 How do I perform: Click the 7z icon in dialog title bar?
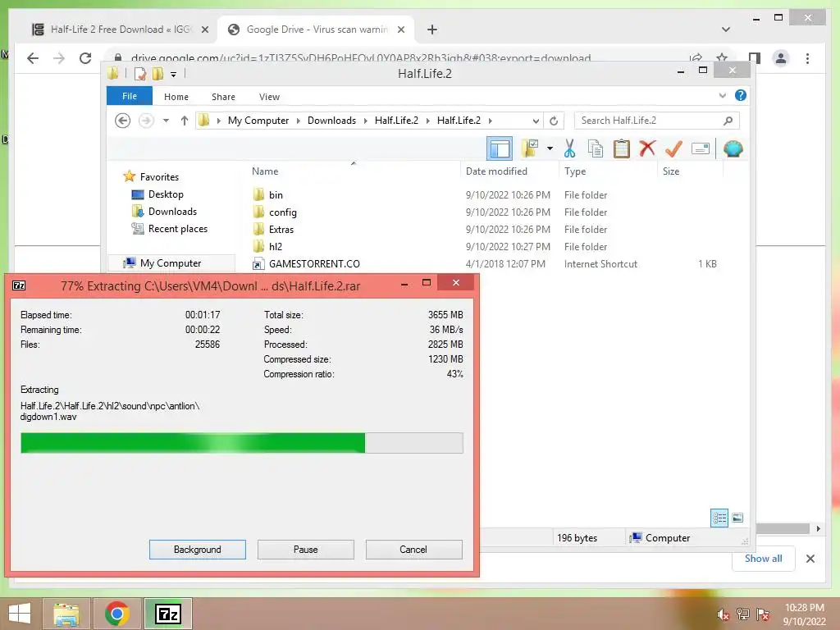(19, 285)
